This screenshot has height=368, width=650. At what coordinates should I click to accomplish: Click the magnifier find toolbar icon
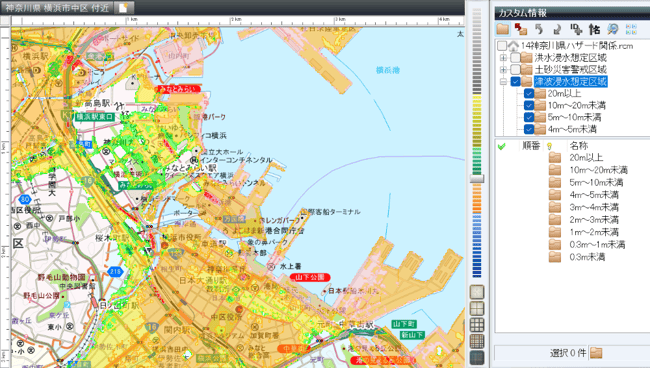point(613,29)
